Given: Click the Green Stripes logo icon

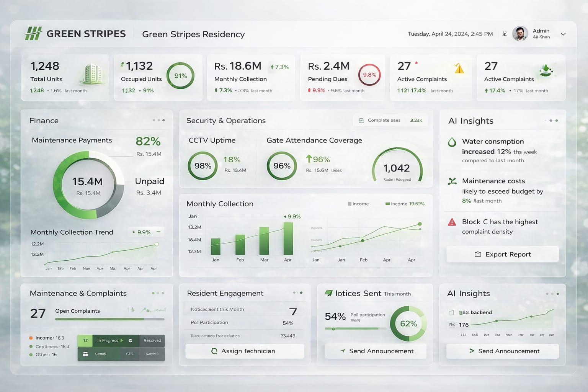Looking at the screenshot, I should pyautogui.click(x=33, y=34).
